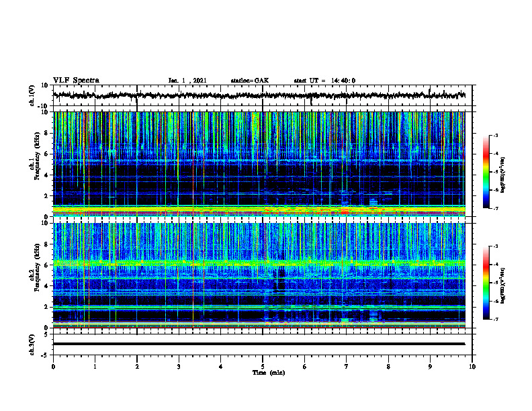Click the "7" minute tick label
532x411 pixels.
347,367
